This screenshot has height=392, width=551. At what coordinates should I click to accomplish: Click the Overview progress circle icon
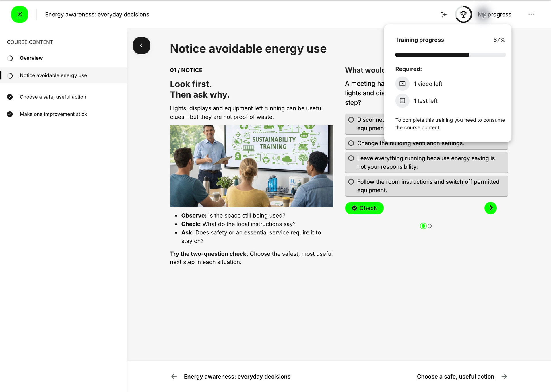point(10,58)
